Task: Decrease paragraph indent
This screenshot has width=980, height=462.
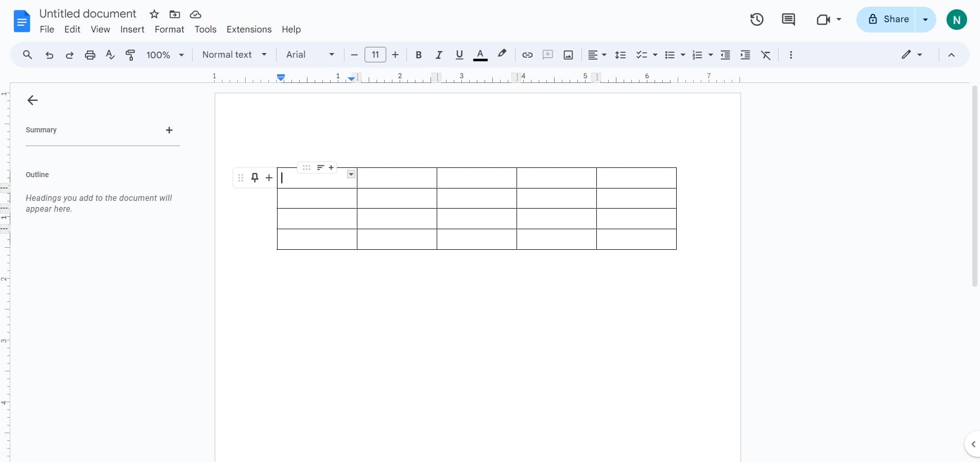Action: (x=725, y=55)
